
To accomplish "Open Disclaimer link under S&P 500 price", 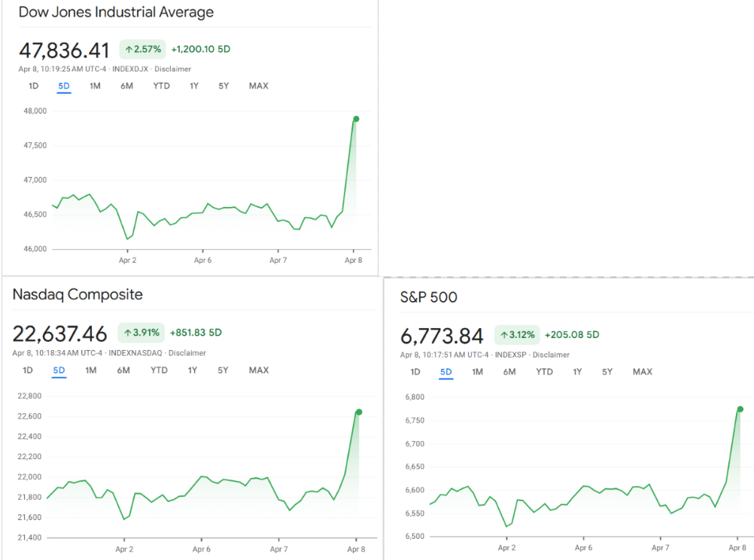I will click(x=551, y=355).
